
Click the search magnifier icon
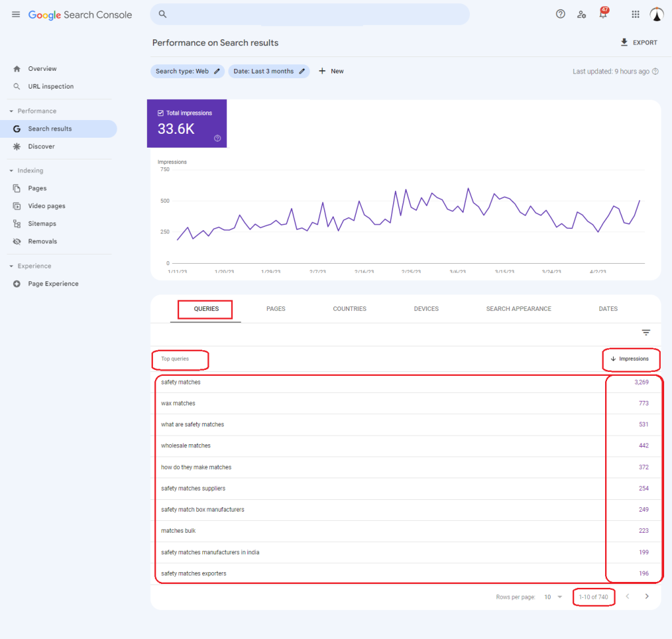coord(163,14)
